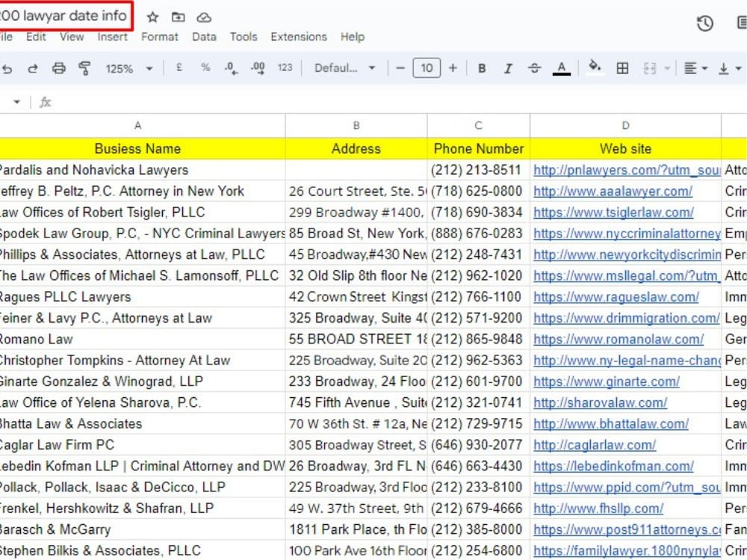
Task: Select address 42 Crown Street
Action: [356, 296]
